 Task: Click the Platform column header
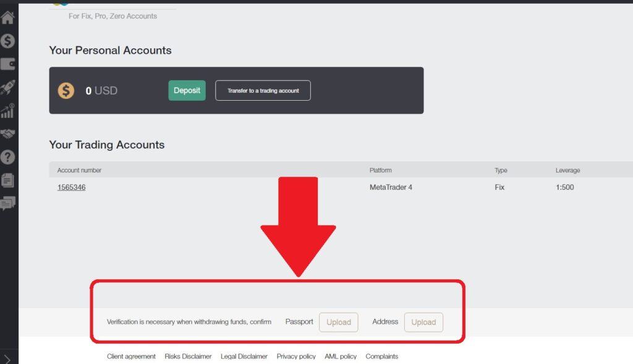pos(380,171)
